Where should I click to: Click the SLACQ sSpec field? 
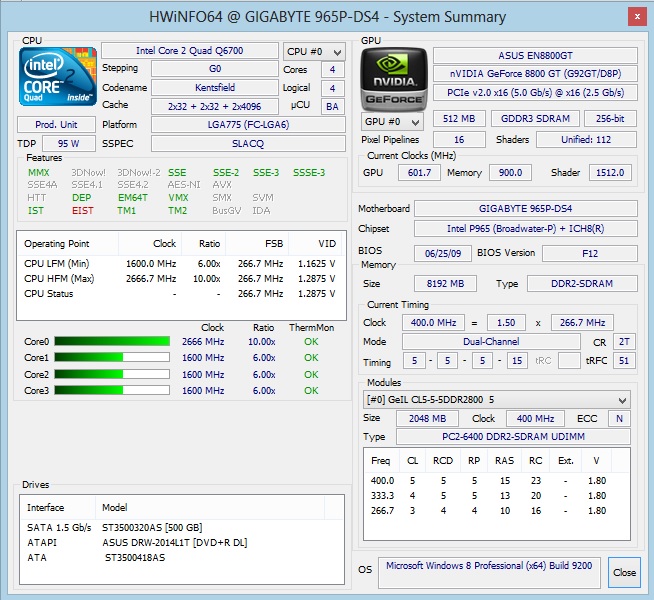click(248, 144)
